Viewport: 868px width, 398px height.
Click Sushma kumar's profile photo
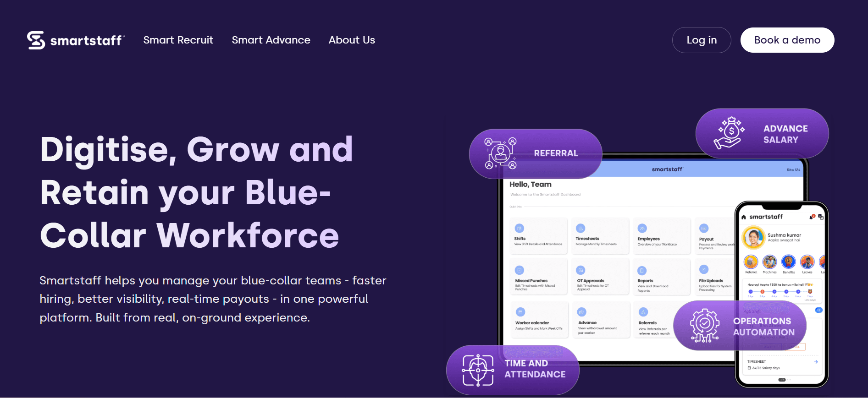click(x=753, y=238)
